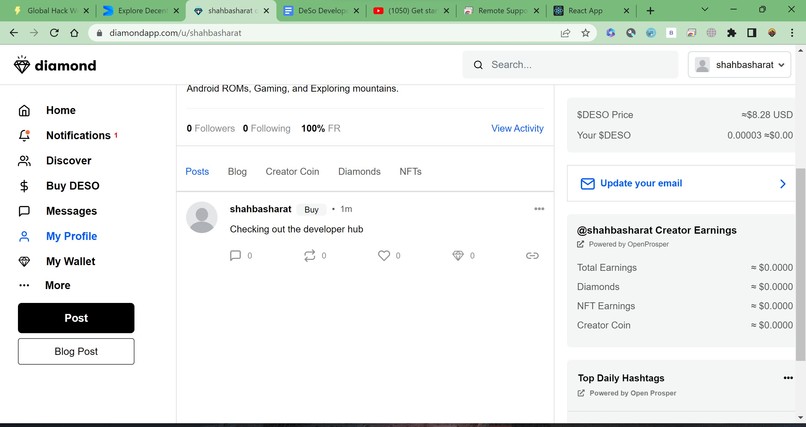This screenshot has height=427, width=806.
Task: Switch to the Explore Decen browser tab
Action: pyautogui.click(x=140, y=11)
